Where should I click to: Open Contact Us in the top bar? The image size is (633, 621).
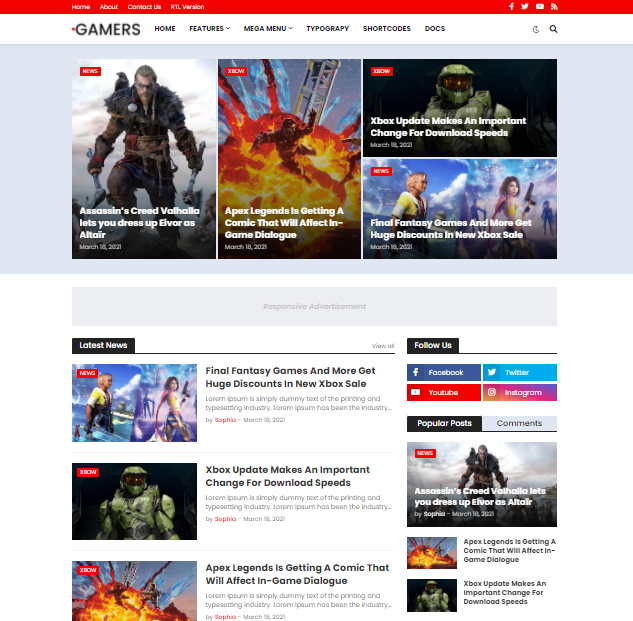click(144, 7)
